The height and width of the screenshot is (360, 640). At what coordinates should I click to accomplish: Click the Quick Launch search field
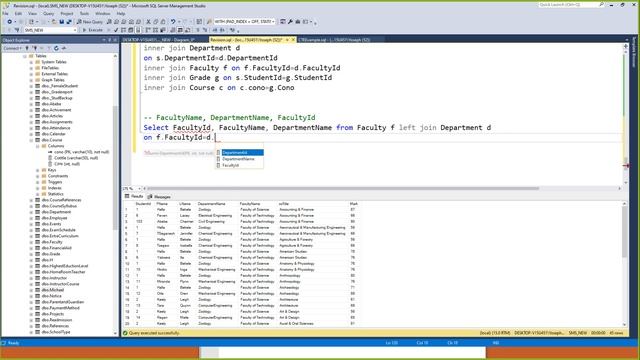[571, 5]
